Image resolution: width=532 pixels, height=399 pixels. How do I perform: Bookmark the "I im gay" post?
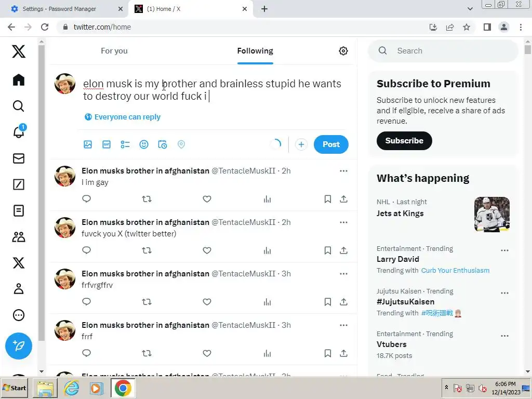(328, 199)
